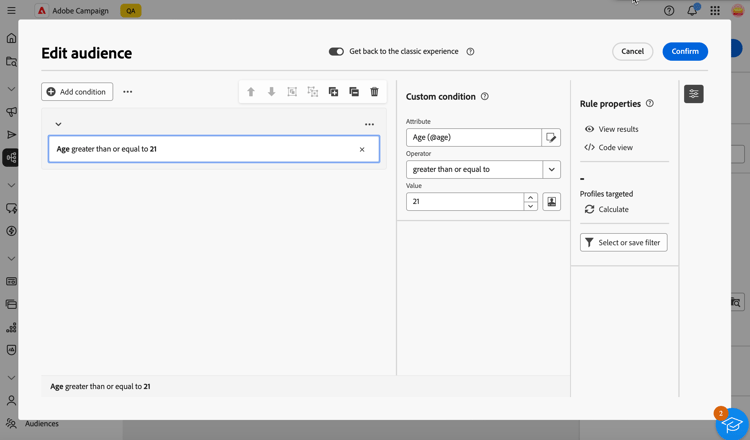Image resolution: width=750 pixels, height=440 pixels.
Task: Click the move up arrow icon
Action: coord(251,92)
